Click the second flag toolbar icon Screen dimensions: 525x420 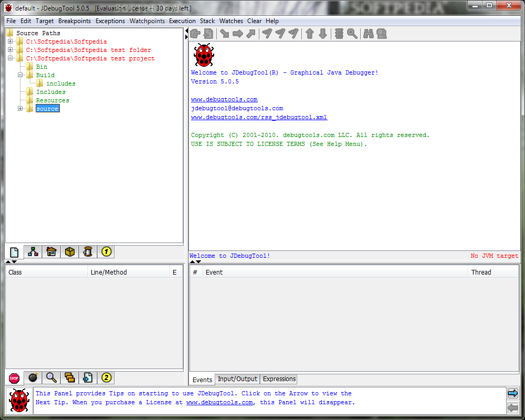(280, 34)
